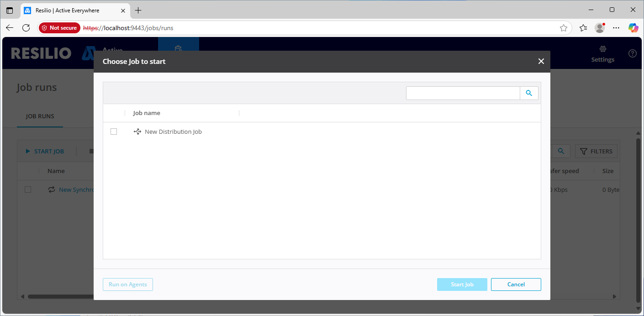Open the favorites list icon
This screenshot has width=644, height=316.
(583, 28)
